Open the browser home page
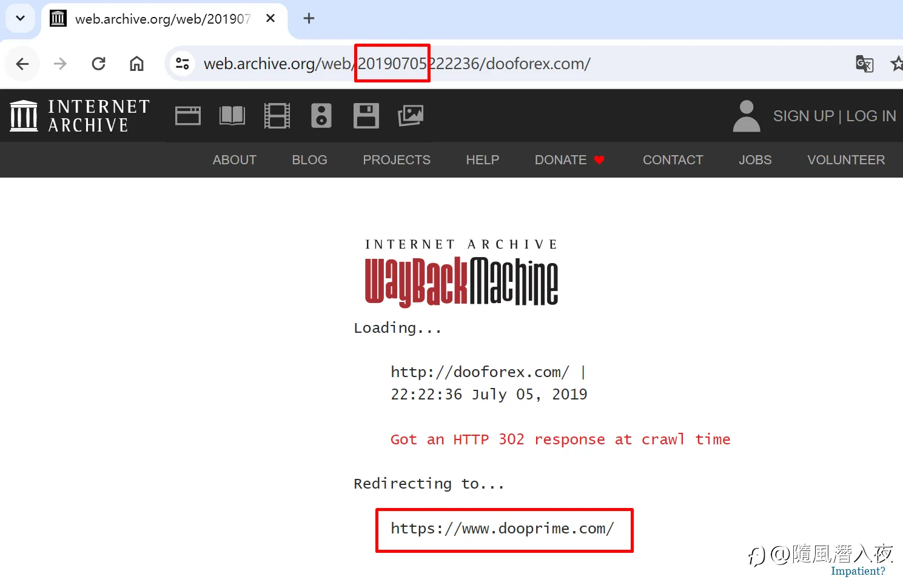Screen dimensions: 903x588 (x=137, y=64)
